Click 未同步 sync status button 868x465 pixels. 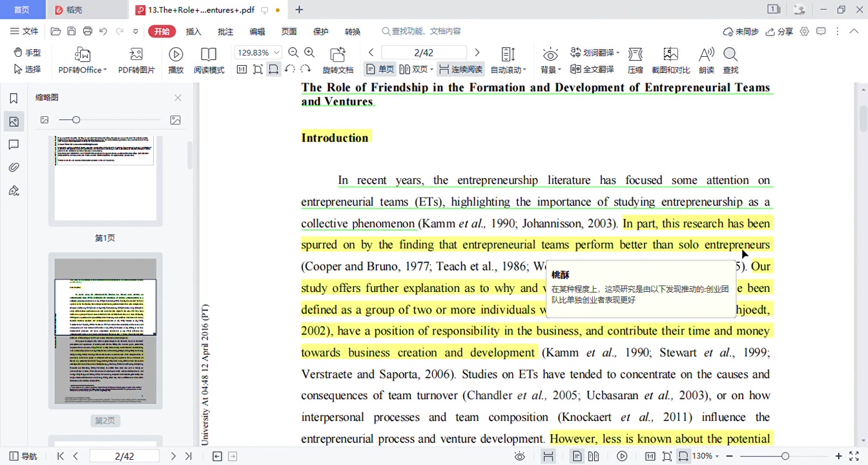coord(740,31)
